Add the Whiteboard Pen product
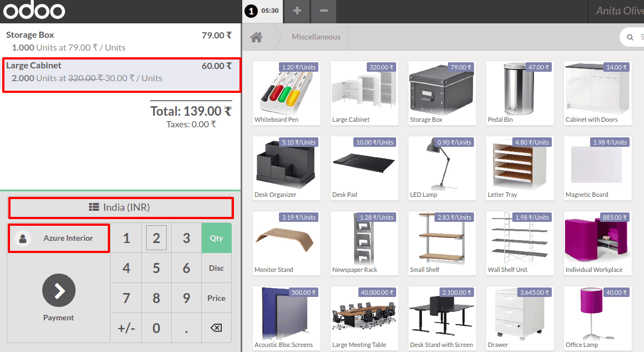644x352 pixels. tap(287, 93)
